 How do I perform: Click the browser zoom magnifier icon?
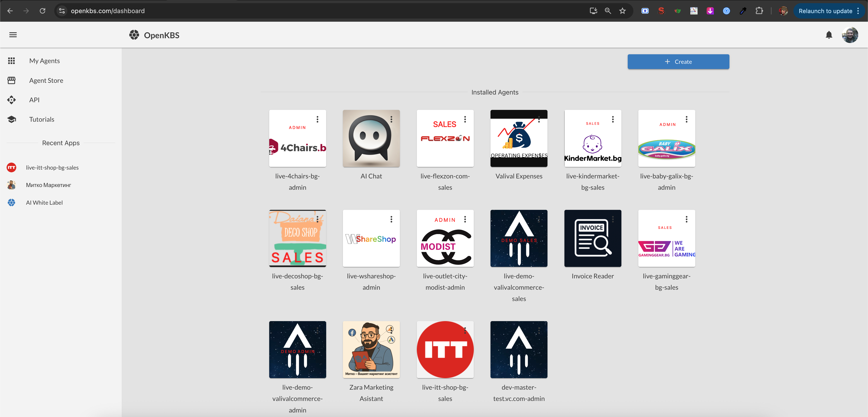(608, 11)
